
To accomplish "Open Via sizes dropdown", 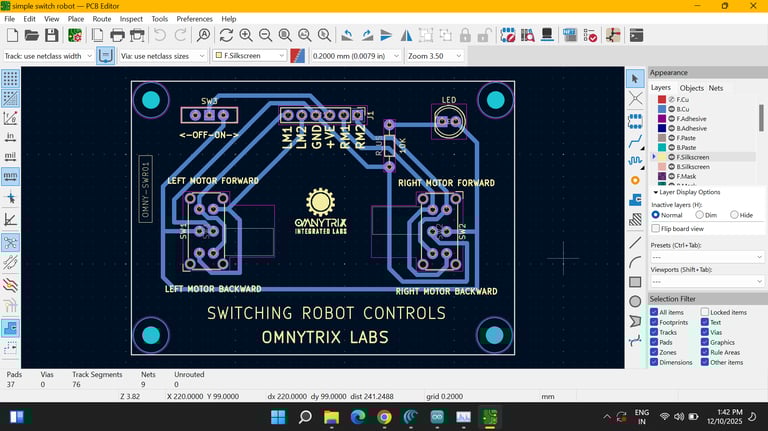I will point(163,56).
